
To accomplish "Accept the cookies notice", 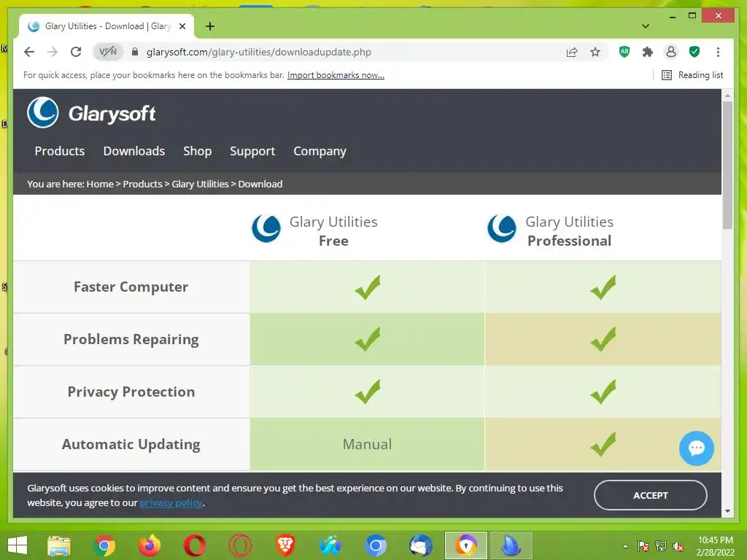I will click(x=650, y=495).
